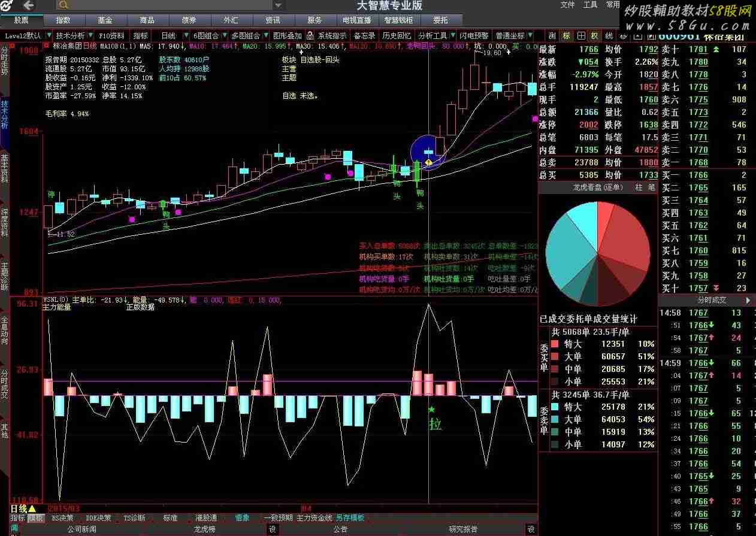Click the 线 toolbar icon

point(609,36)
